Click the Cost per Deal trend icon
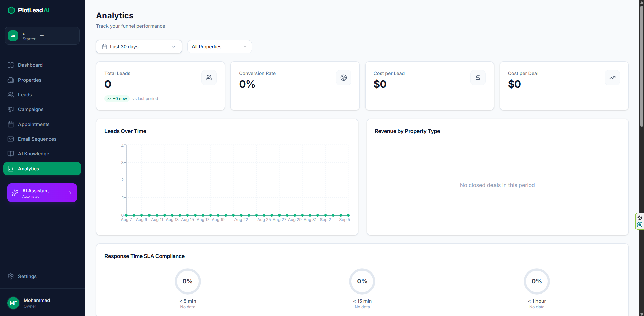 click(612, 78)
